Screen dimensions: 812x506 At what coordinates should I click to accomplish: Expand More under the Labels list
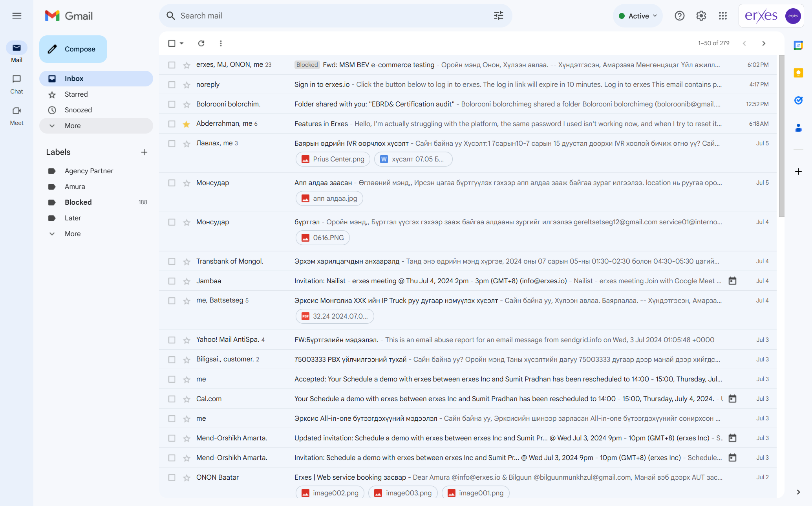pos(96,234)
